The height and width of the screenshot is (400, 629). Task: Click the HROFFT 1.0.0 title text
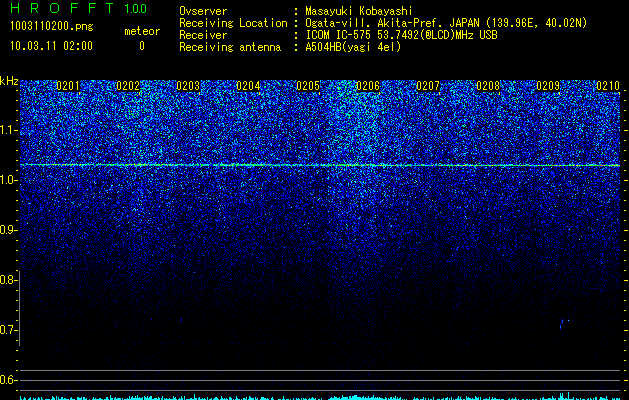click(x=78, y=8)
